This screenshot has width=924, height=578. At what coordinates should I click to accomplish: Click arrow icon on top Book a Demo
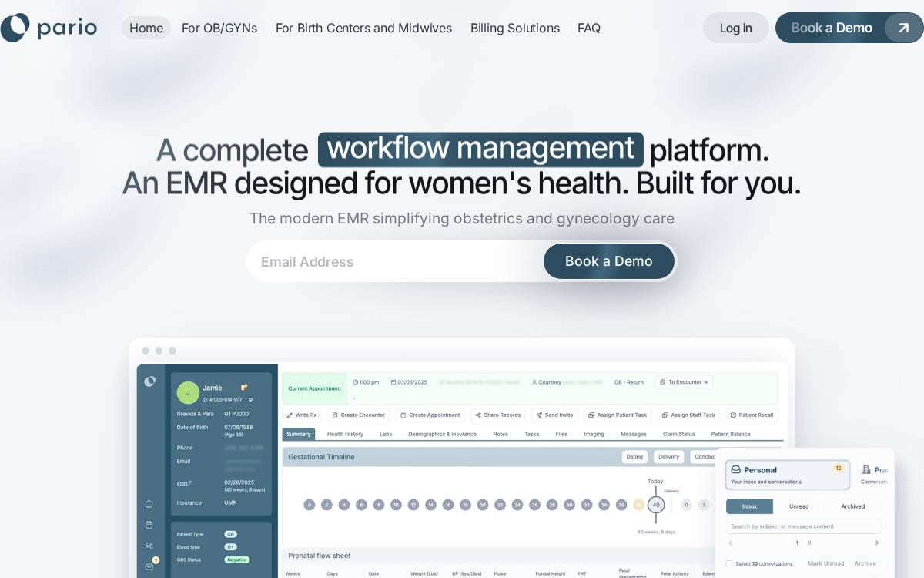pyautogui.click(x=903, y=28)
